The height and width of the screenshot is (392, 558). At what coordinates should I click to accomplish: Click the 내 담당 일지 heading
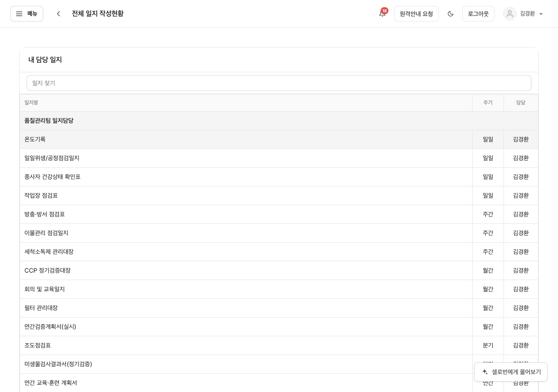[45, 60]
